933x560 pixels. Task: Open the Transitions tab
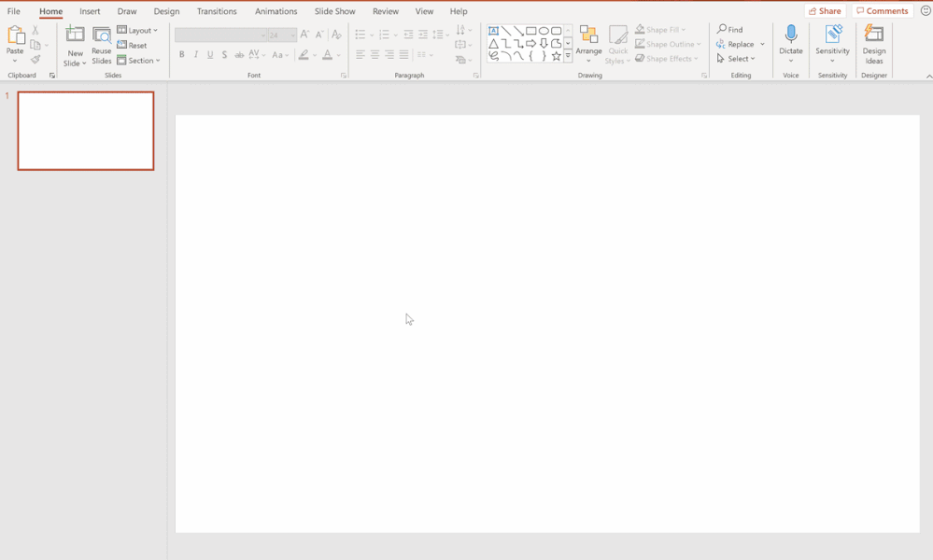(217, 11)
